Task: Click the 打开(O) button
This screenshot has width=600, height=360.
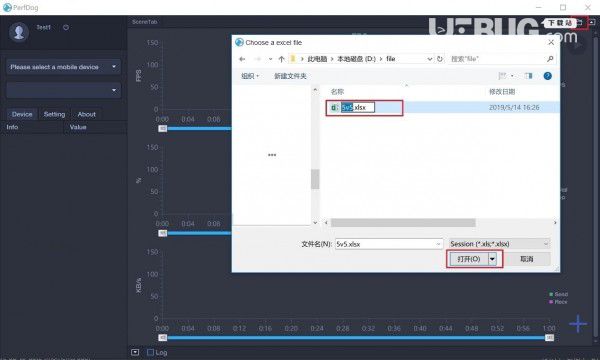Action: click(x=469, y=259)
